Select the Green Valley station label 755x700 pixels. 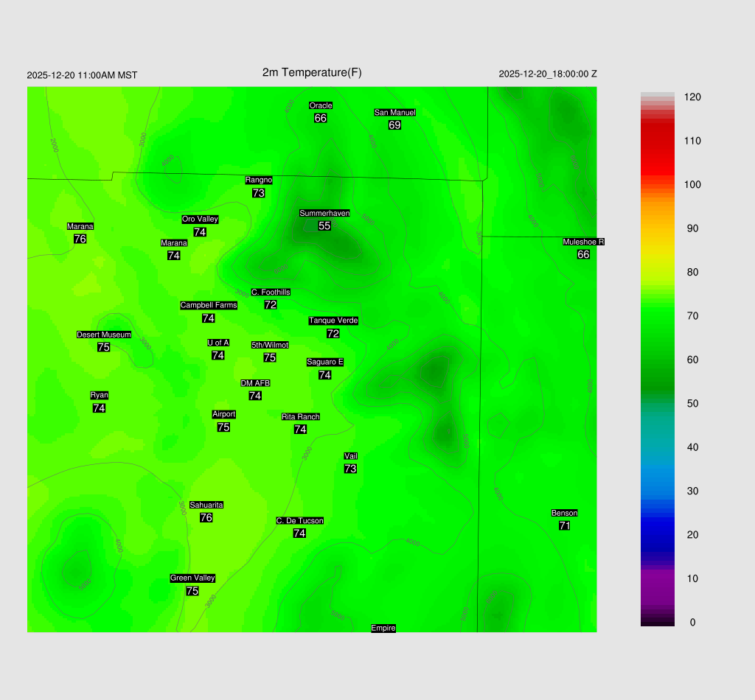pos(192,578)
